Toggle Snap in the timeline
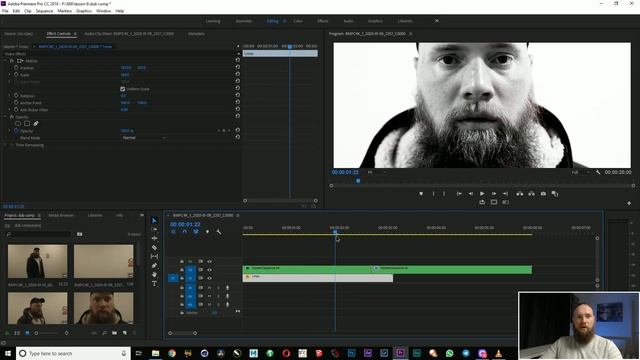Viewport: 640px width, 360px height. coord(184,232)
